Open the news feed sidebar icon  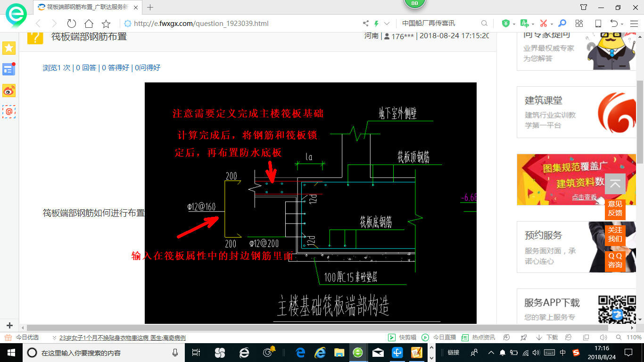pos(9,69)
